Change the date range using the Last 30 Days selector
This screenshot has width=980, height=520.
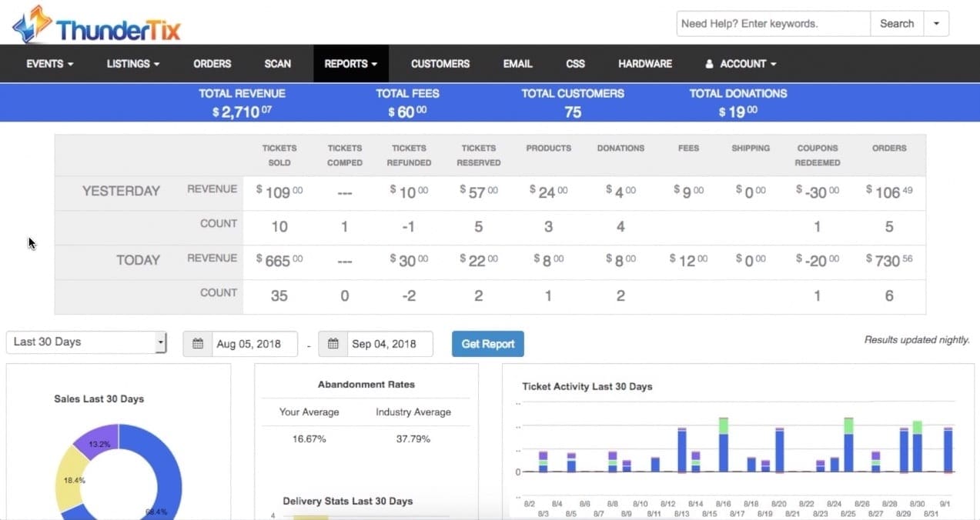(85, 341)
